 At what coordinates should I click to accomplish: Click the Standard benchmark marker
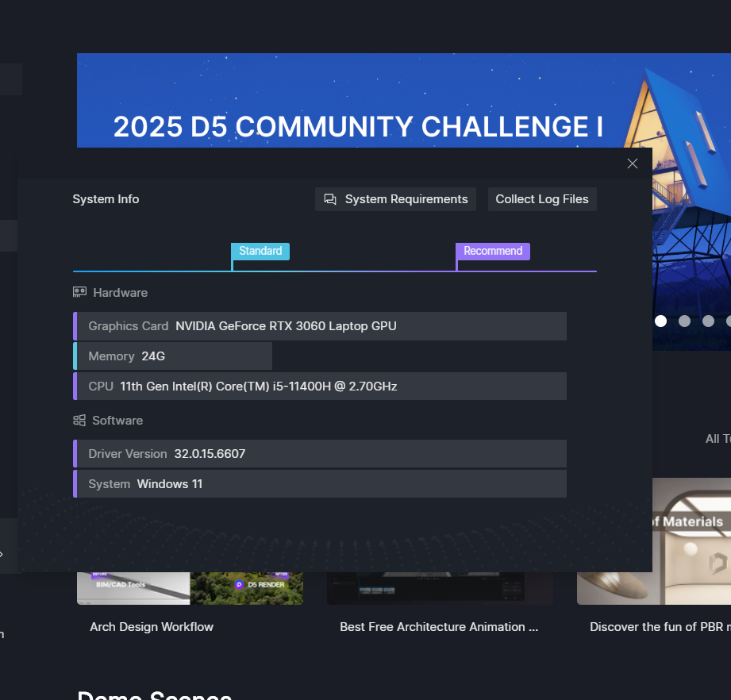tap(260, 252)
